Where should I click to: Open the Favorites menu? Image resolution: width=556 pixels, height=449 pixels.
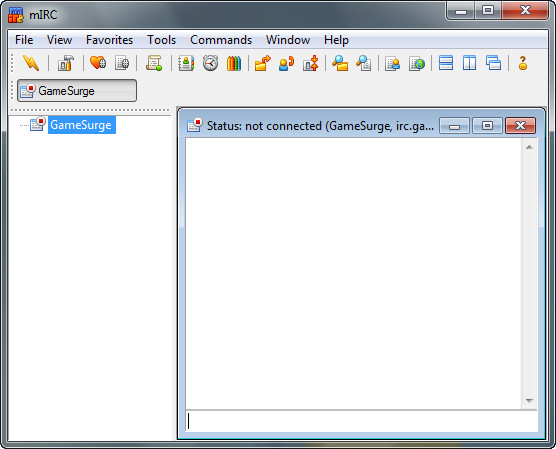110,40
